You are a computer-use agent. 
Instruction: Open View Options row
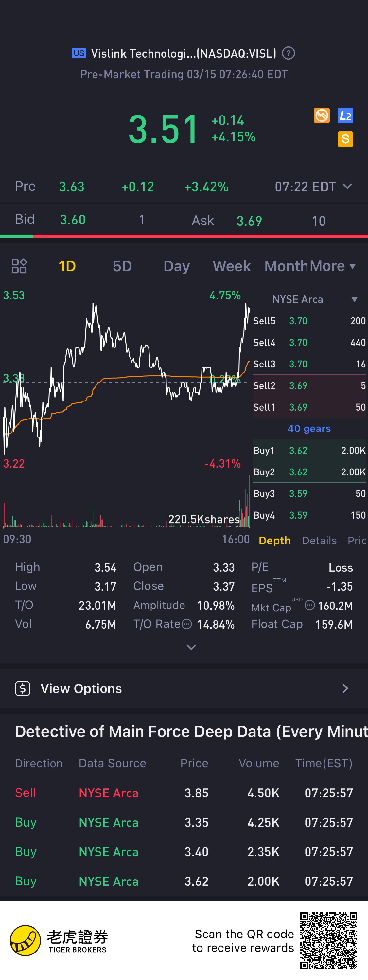(184, 688)
